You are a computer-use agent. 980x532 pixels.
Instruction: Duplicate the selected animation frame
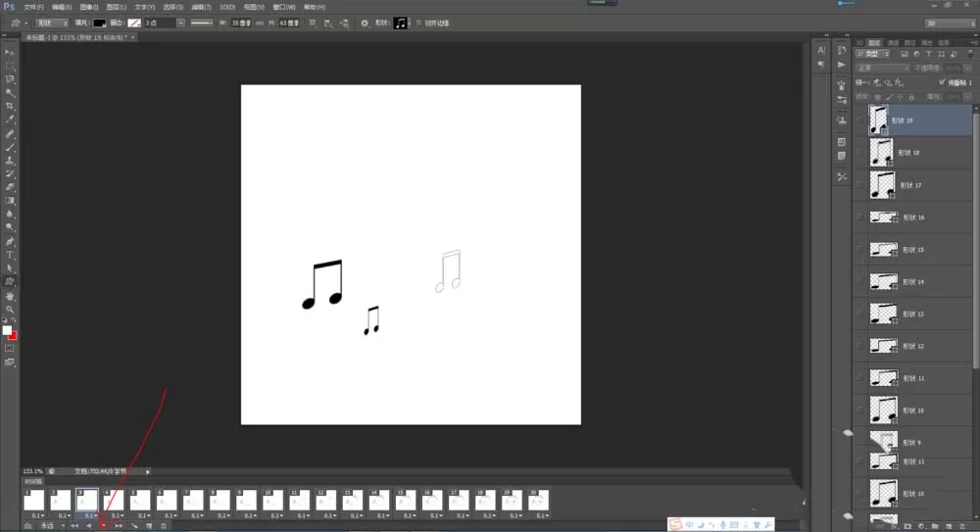pyautogui.click(x=149, y=526)
